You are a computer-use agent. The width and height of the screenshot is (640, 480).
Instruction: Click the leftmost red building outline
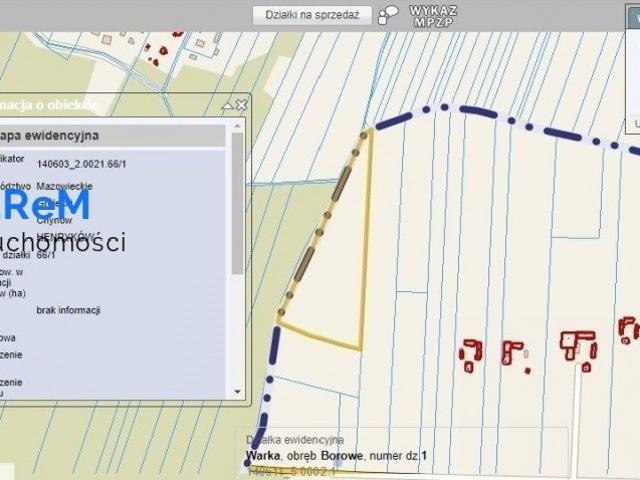point(470,354)
